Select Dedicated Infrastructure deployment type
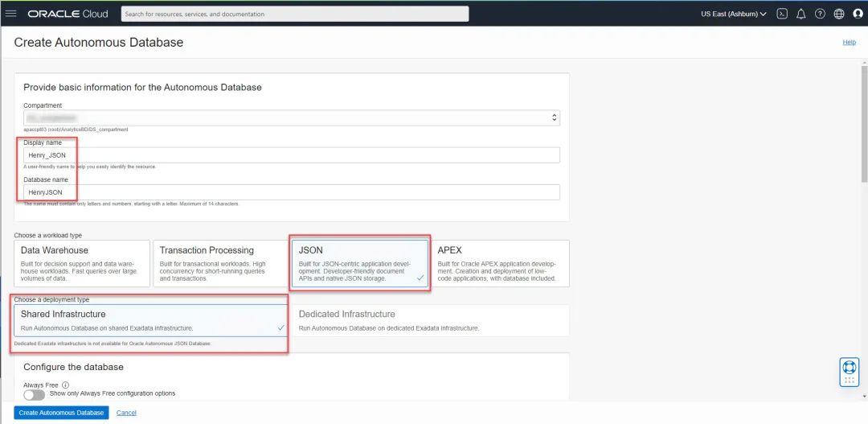This screenshot has width=868, height=424. pyautogui.click(x=431, y=320)
